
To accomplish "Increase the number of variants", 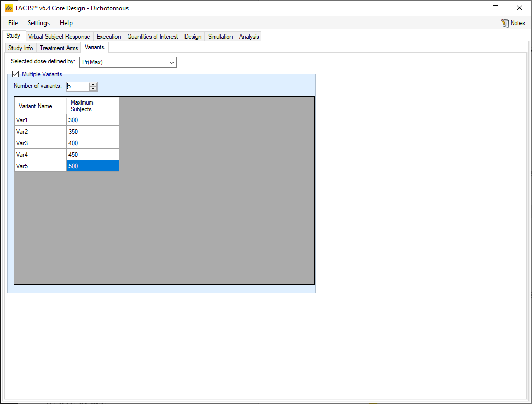I will point(93,84).
